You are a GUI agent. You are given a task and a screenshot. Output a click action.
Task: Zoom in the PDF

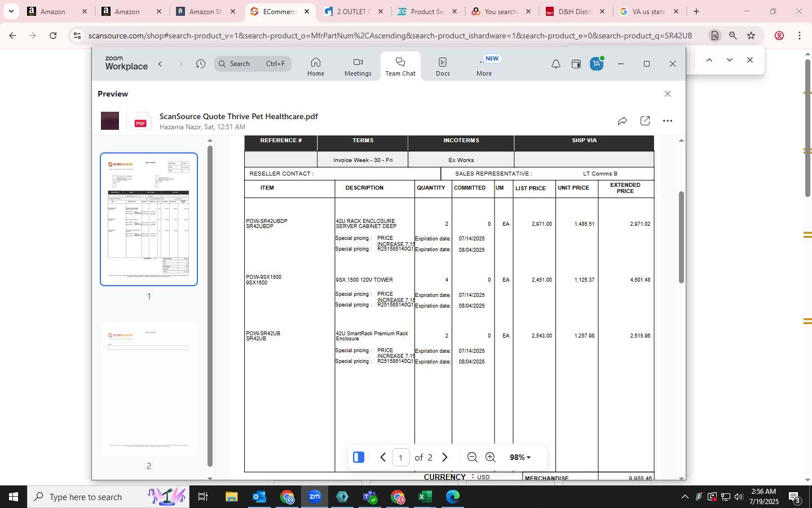(491, 457)
